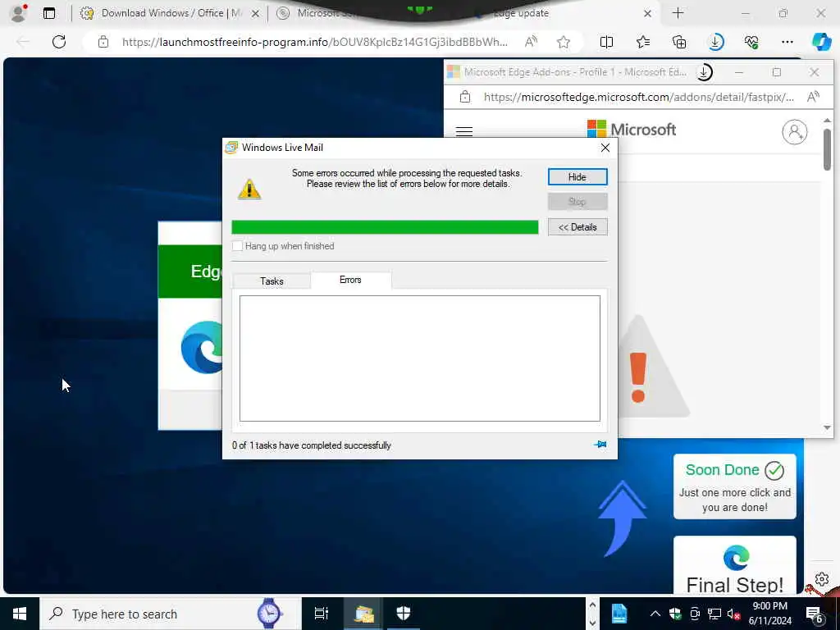Close the Download Windows / Office tab
The width and height of the screenshot is (840, 630).
[256, 14]
